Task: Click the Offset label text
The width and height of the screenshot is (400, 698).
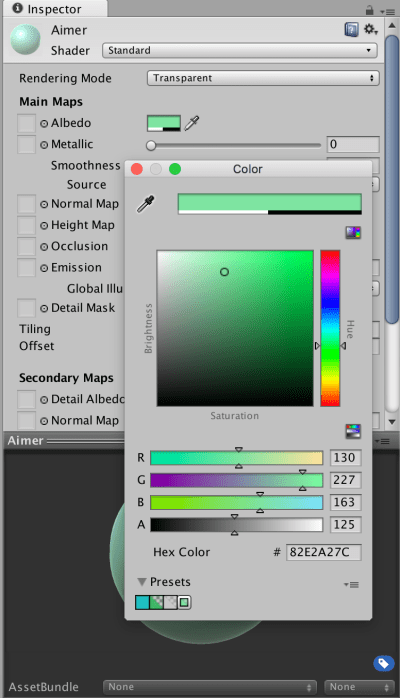Action: click(36, 346)
